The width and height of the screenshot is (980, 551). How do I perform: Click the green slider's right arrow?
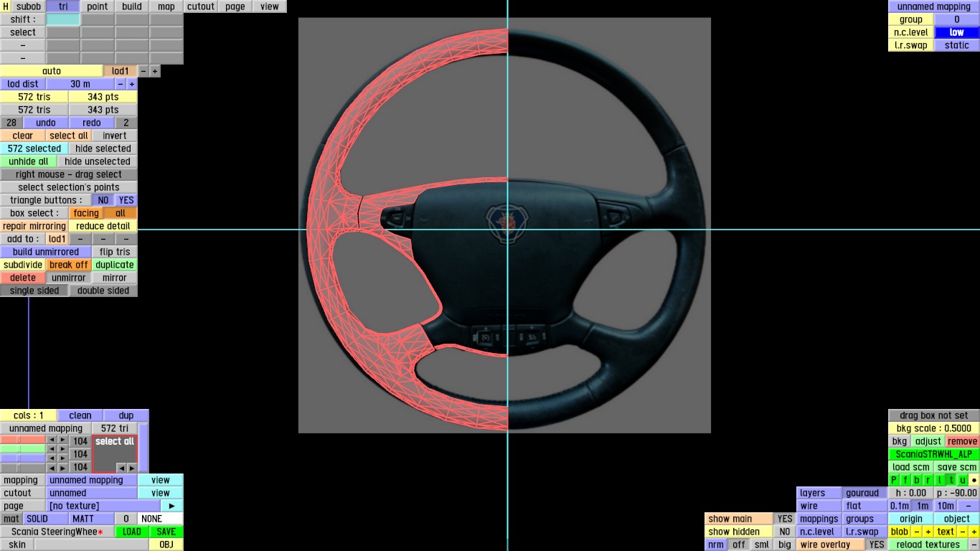pyautogui.click(x=62, y=449)
